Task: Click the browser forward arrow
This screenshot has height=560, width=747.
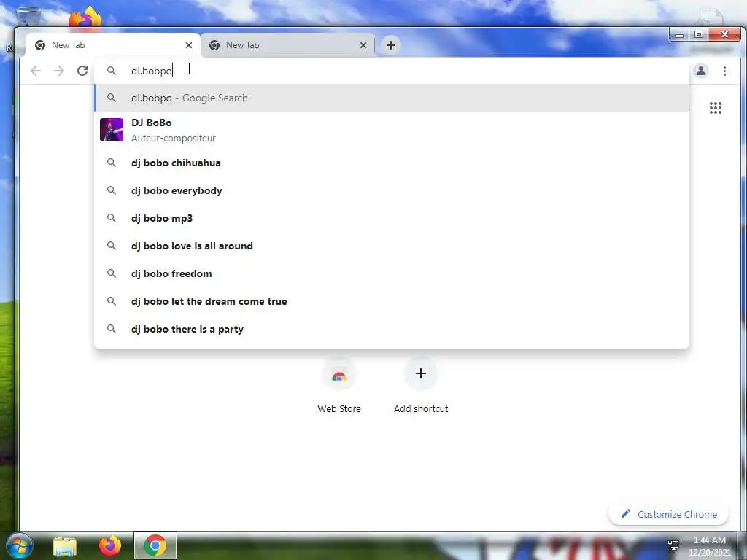Action: (x=59, y=71)
